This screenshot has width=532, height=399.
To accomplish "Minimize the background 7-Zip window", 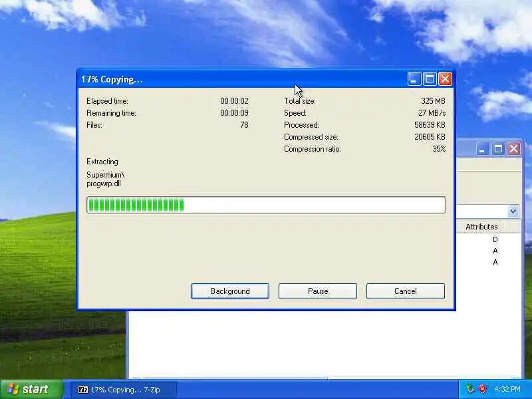I will [x=481, y=148].
